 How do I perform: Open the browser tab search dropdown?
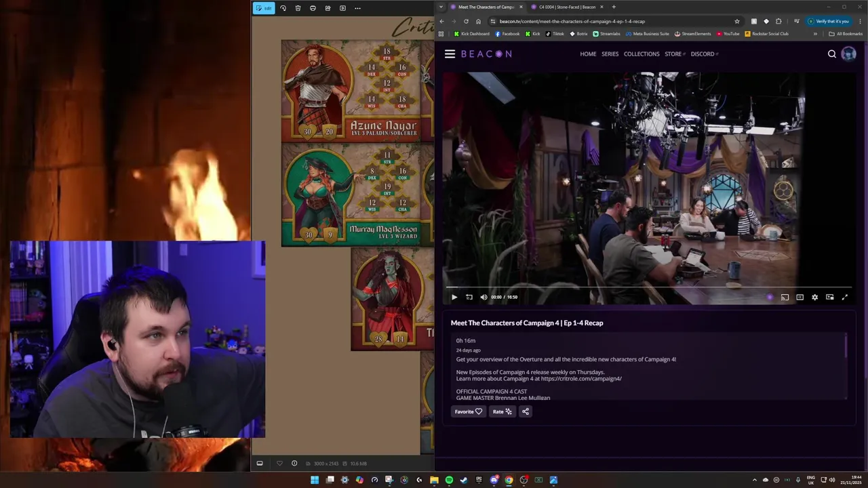click(441, 7)
